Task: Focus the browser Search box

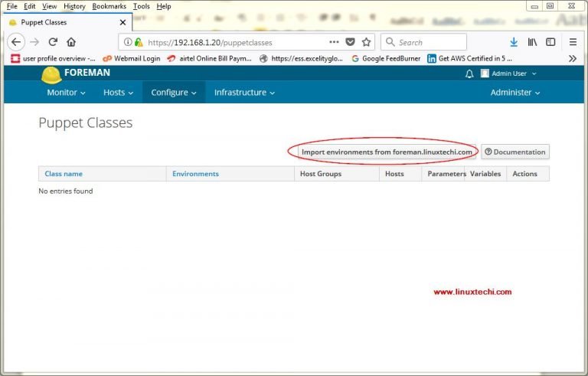Action: [x=423, y=42]
